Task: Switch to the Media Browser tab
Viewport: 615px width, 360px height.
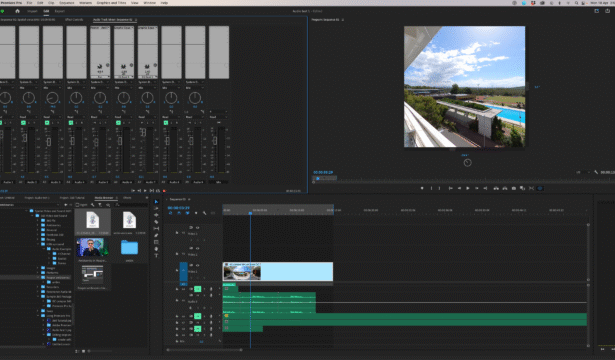Action: click(104, 198)
